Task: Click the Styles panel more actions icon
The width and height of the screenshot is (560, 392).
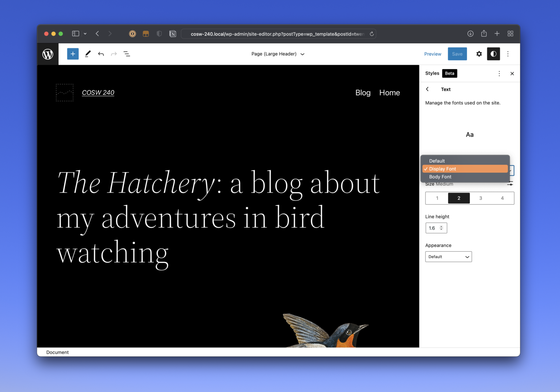Action: point(499,74)
